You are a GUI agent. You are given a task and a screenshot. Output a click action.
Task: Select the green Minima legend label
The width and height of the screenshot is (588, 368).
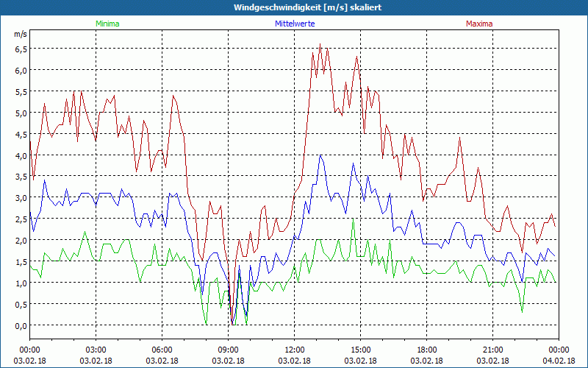(x=107, y=24)
